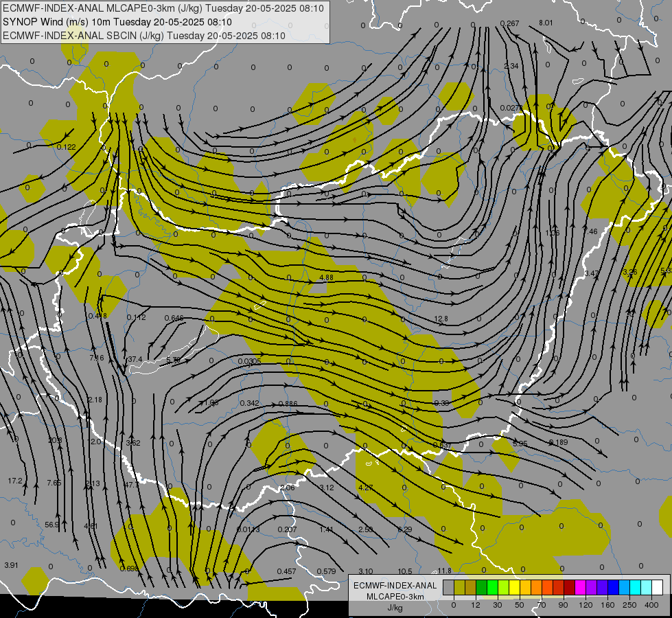Click the map value 0.646
672x618 pixels.
click(174, 318)
